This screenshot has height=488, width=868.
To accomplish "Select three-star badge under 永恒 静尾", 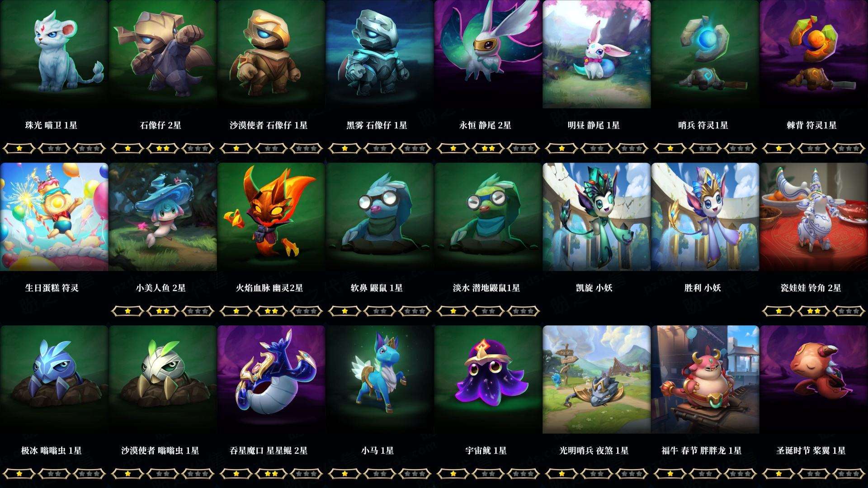I will [x=524, y=148].
